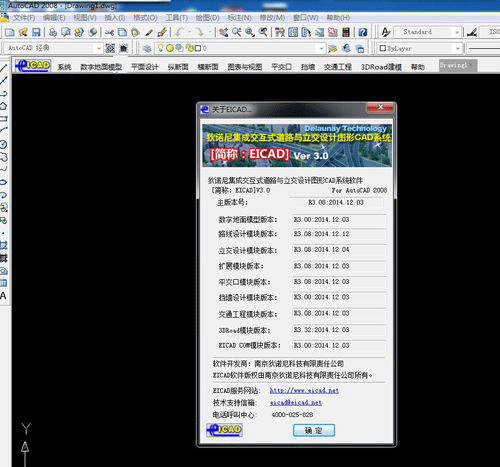
Task: Open the 绘图(D) menu
Action: click(207, 18)
